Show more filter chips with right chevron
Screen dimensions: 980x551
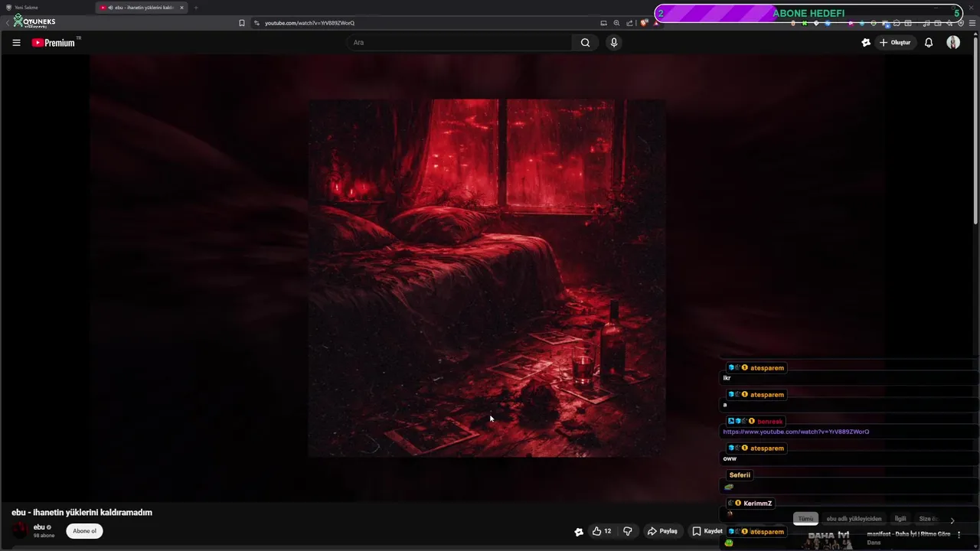(x=952, y=520)
